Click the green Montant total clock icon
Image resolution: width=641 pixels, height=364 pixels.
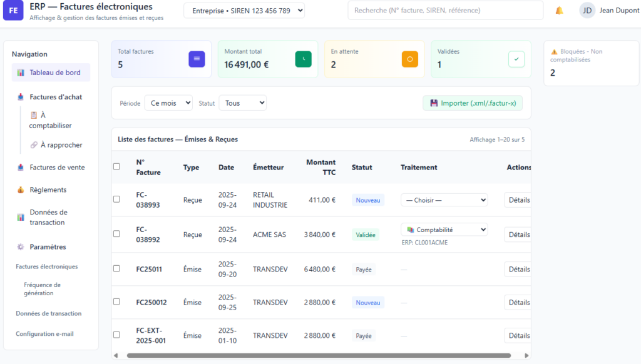[x=303, y=59]
